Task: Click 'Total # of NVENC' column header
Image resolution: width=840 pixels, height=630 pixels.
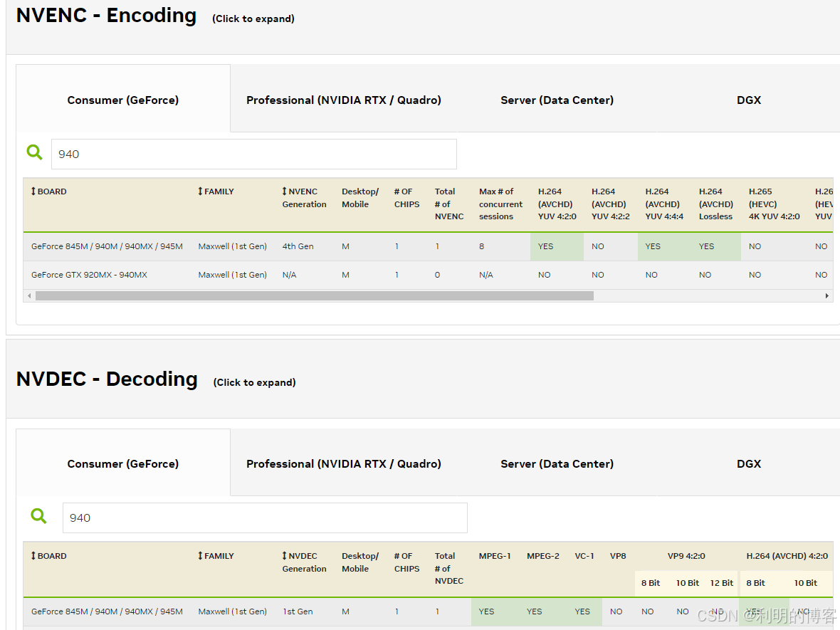Action: click(x=449, y=204)
